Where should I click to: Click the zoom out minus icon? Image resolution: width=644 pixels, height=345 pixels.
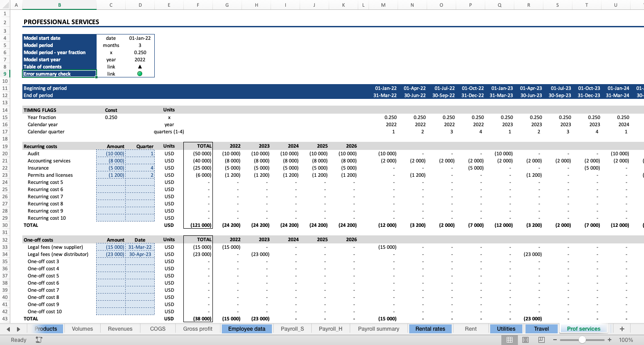pos(555,340)
